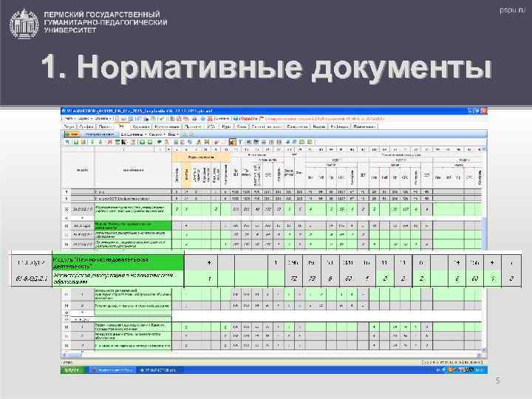
Task: Switch to the Практики tab
Action: pos(193,127)
